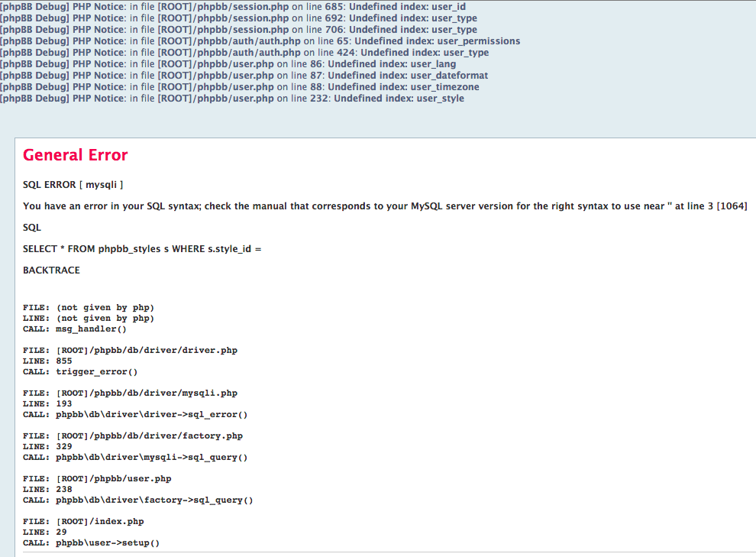756x557 pixels.
Task: Click the 'FILE: [ROOT]/phpbb/db/driver/mysqli.php' line
Action: (x=130, y=393)
